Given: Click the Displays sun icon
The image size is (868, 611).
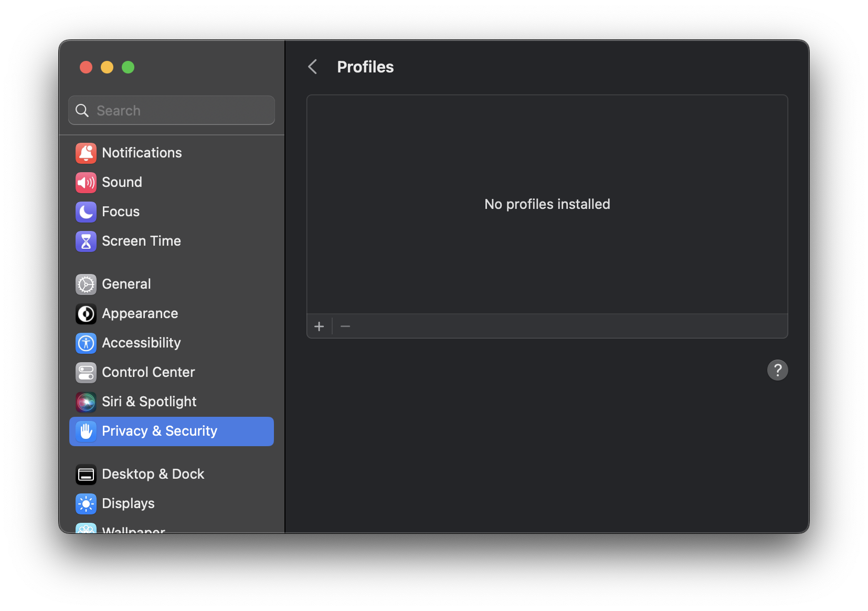Looking at the screenshot, I should (x=86, y=503).
